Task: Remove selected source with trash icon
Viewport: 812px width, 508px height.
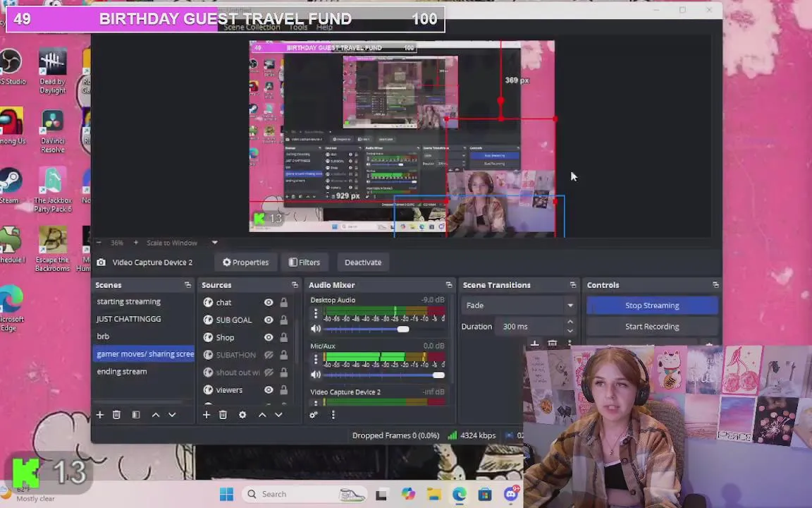Action: [223, 415]
